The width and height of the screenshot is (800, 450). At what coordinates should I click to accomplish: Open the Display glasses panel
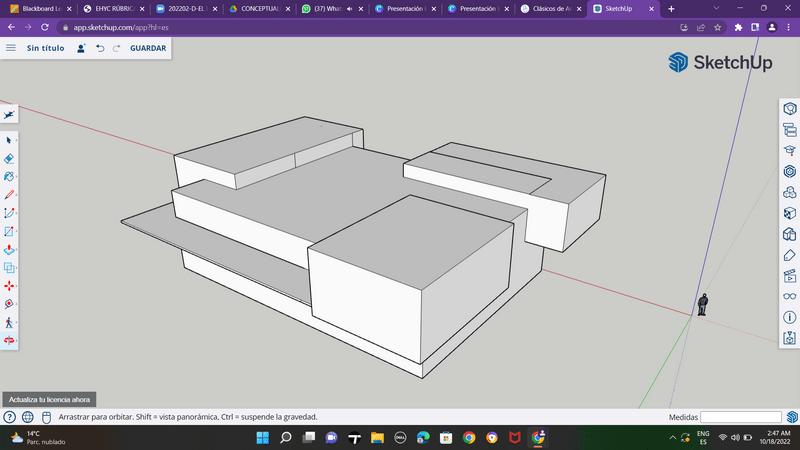point(790,296)
